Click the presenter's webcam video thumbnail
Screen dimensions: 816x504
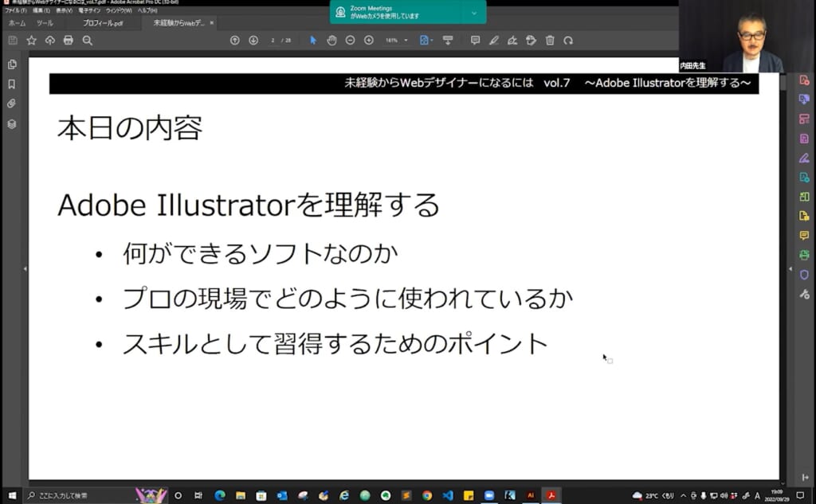tap(747, 37)
